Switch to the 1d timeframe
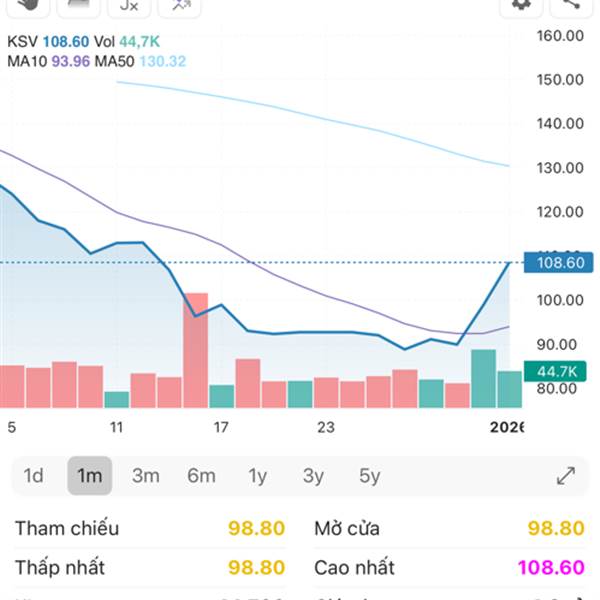600x600 pixels. (34, 476)
